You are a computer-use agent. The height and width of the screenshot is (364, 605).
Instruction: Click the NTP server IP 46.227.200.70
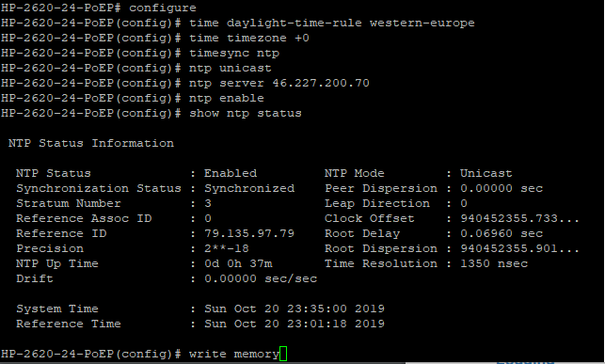tap(321, 83)
